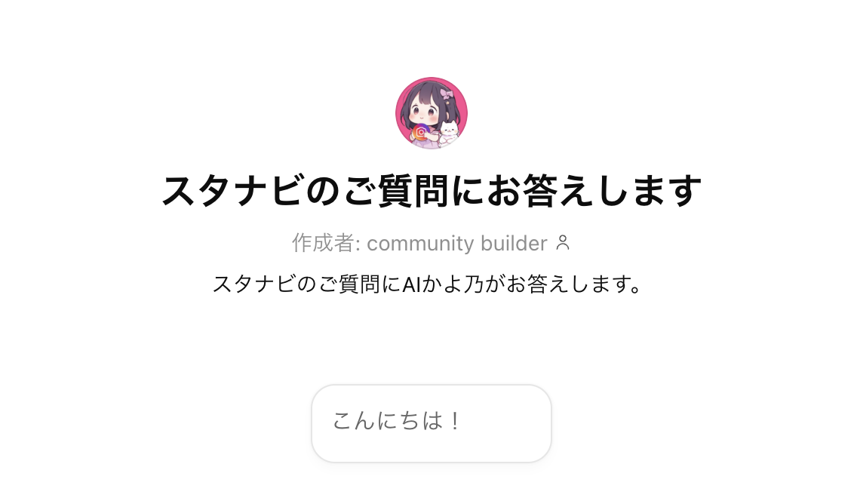Image resolution: width=854 pixels, height=504 pixels.
Task: Click the 作成者 label text
Action: click(324, 243)
